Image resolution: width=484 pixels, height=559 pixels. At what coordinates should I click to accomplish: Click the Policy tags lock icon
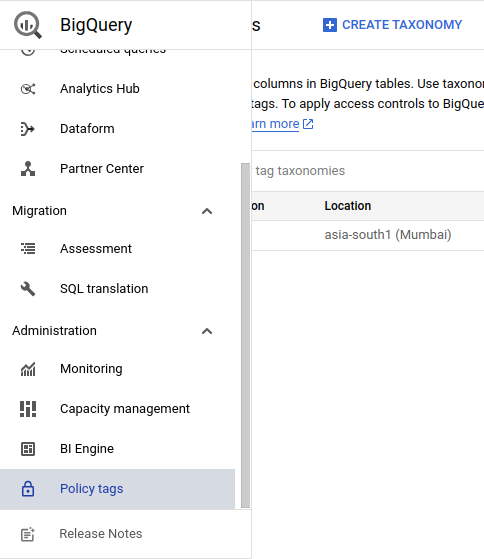coord(28,489)
